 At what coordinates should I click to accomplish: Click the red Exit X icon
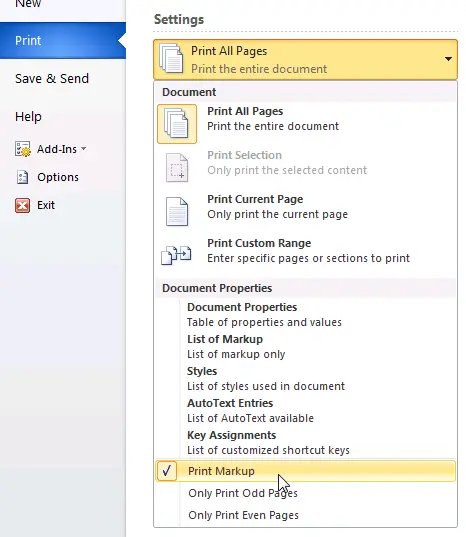tap(23, 205)
